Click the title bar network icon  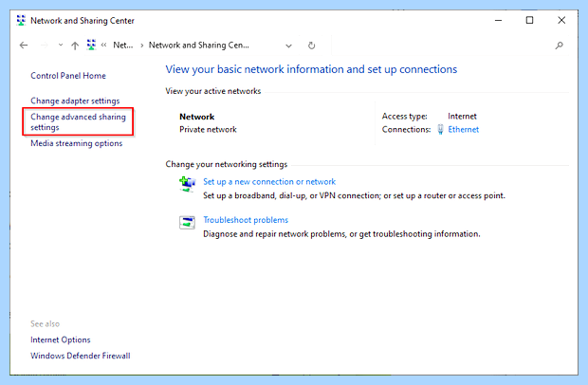[21, 20]
